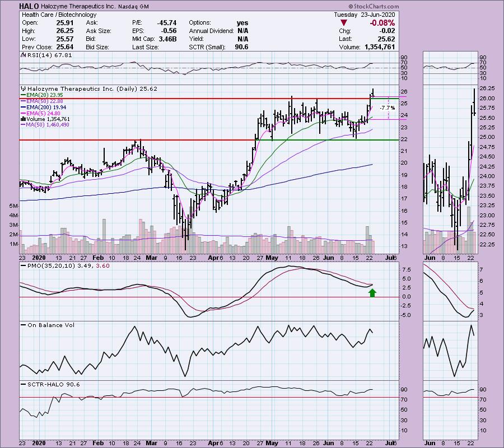Click the Low price 25.57
This screenshot has width=504, height=448.
coord(65,39)
